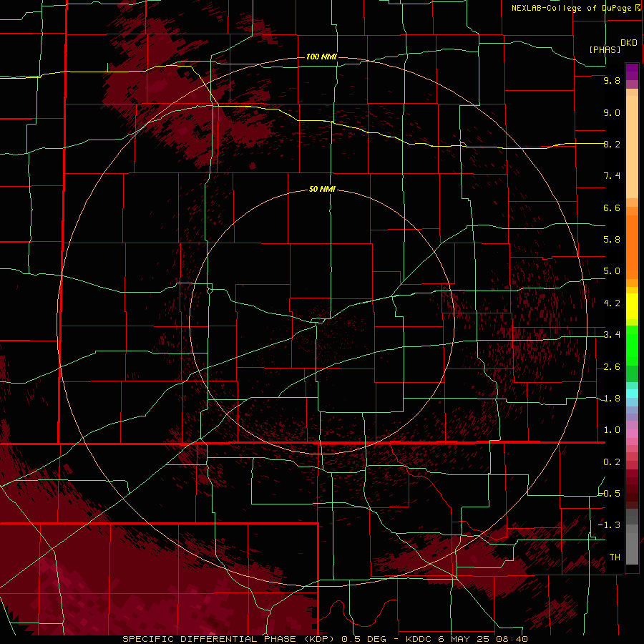Click the 0.2 scale value

pos(612,462)
